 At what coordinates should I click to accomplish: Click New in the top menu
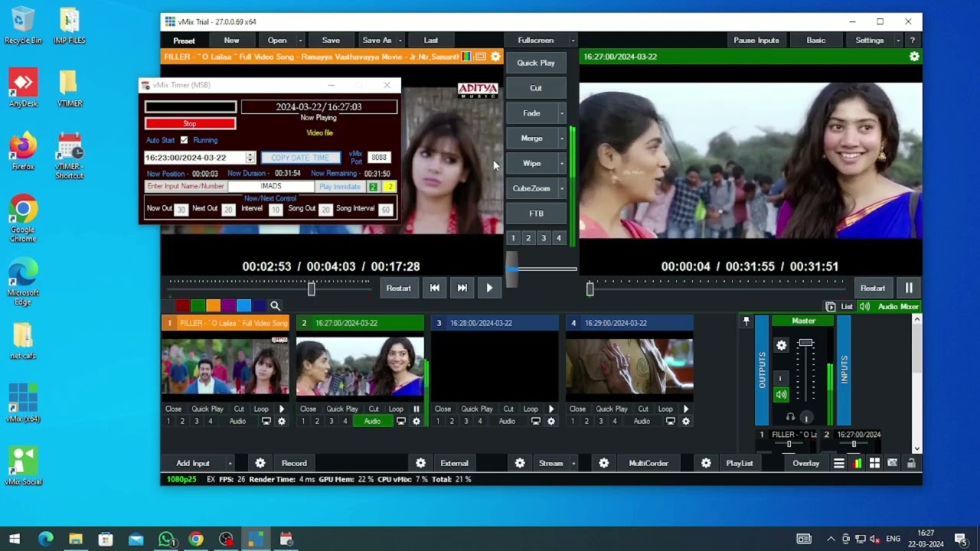(x=231, y=41)
